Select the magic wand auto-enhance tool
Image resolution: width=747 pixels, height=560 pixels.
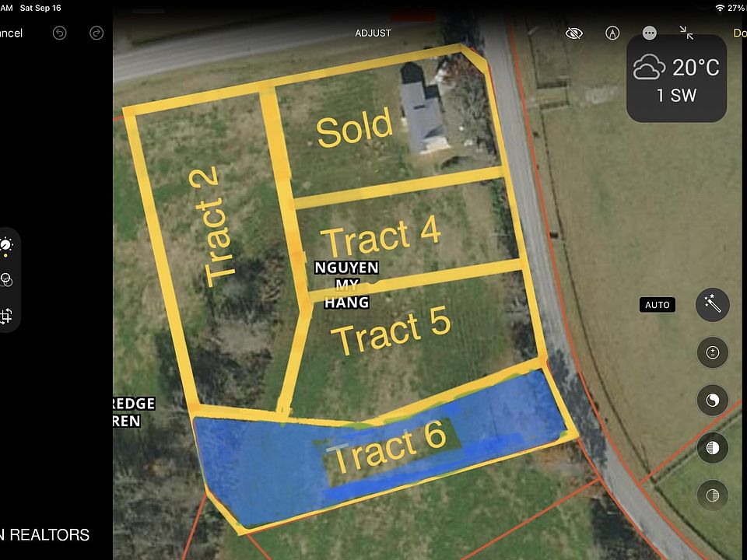click(x=713, y=305)
